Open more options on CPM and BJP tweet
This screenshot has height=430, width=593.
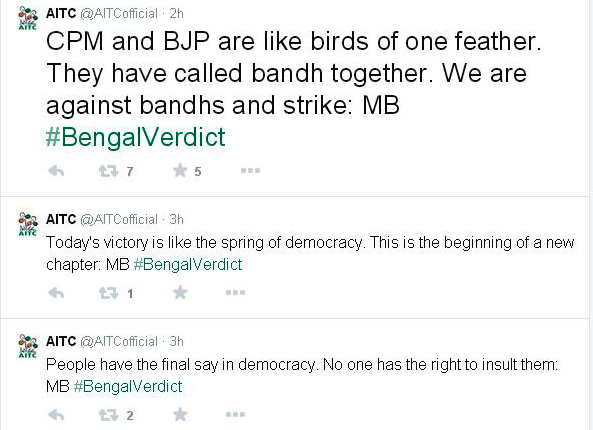point(250,171)
